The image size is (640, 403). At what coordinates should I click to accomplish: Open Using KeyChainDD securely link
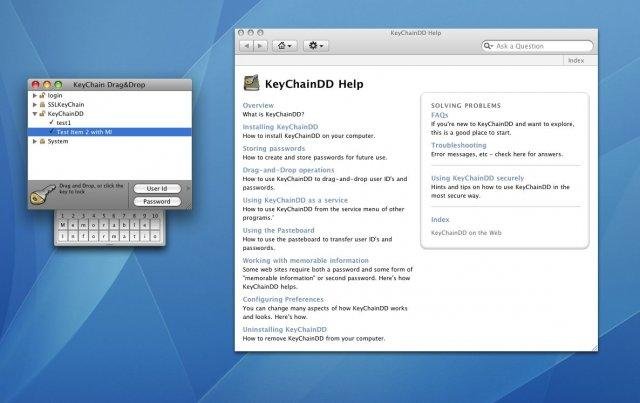tap(478, 178)
